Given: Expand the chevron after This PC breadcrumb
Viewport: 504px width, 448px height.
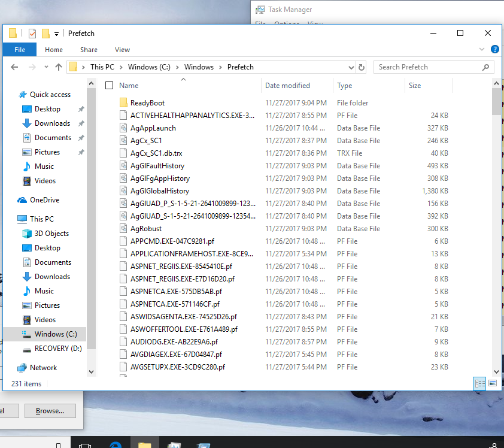Looking at the screenshot, I should (x=121, y=67).
